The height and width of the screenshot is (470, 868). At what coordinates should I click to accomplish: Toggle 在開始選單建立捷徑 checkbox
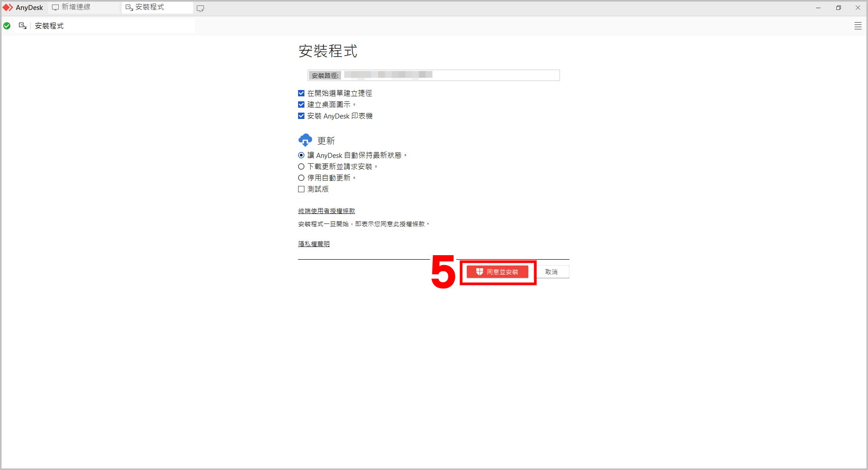[301, 93]
